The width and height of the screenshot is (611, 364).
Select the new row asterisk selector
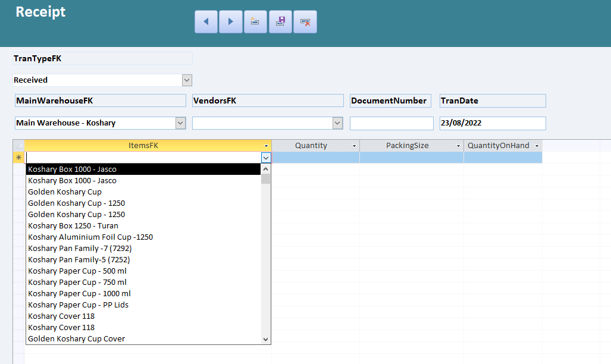(18, 158)
